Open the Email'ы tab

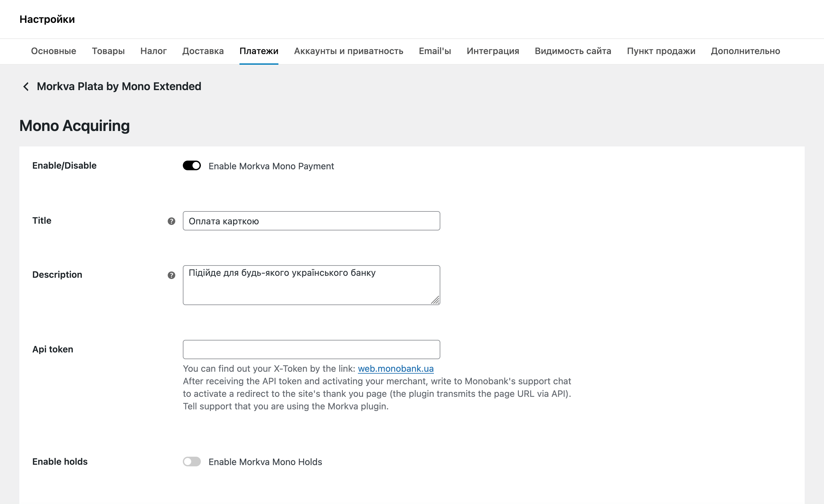(435, 51)
